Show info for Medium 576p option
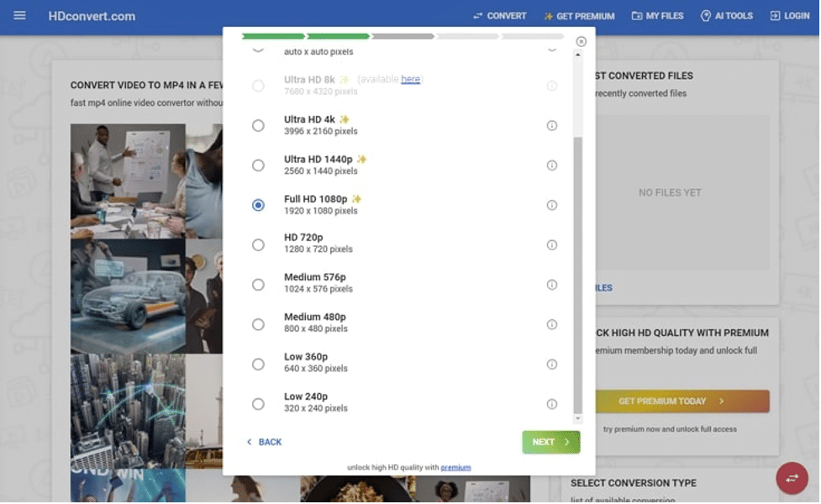 [552, 285]
